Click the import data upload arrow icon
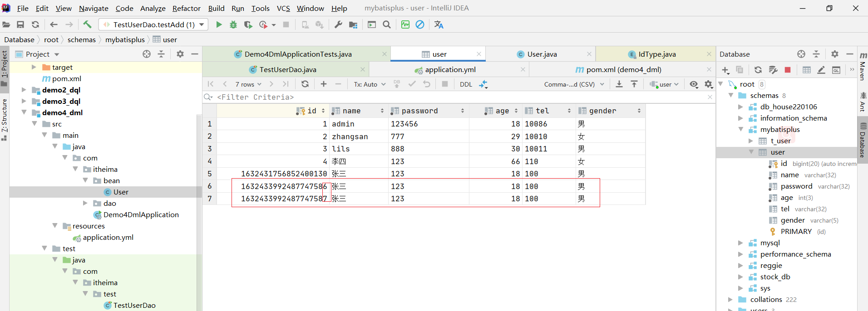The image size is (868, 311). point(634,84)
